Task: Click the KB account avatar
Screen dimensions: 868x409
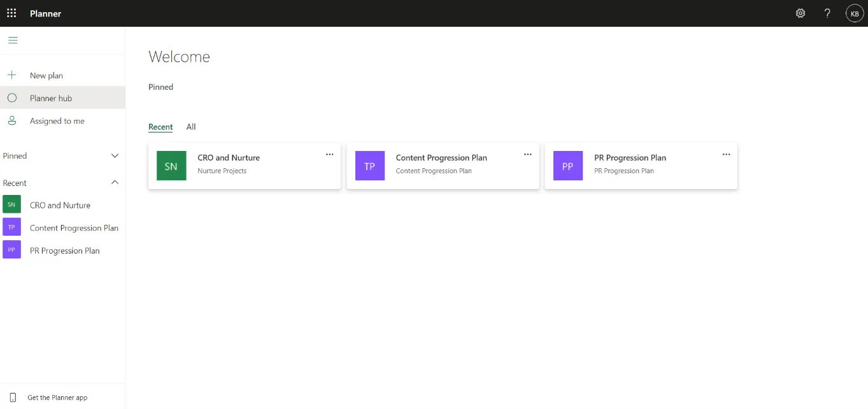Action: click(854, 13)
